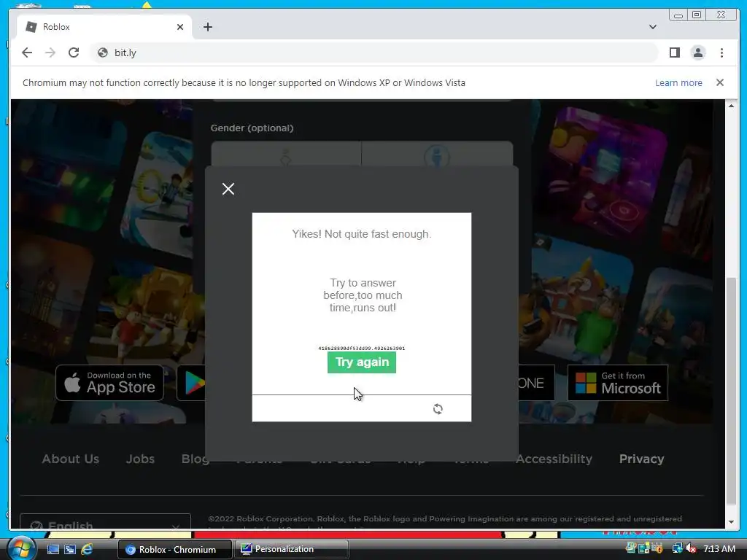
Task: Open a new browser tab
Action: coord(208,27)
